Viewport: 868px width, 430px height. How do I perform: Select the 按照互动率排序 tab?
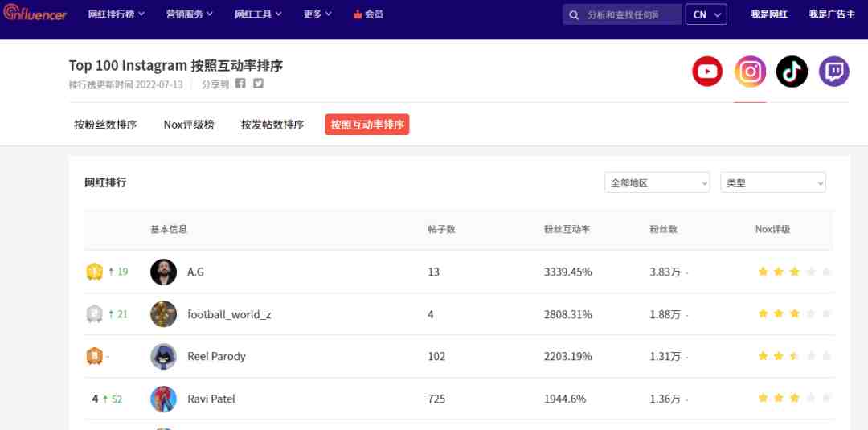click(x=367, y=125)
